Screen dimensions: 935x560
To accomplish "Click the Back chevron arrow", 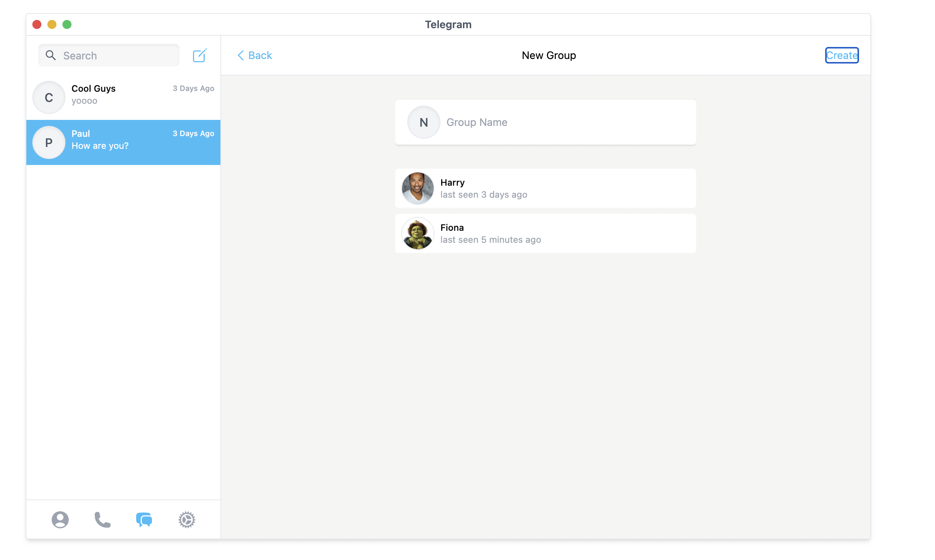I will [x=241, y=56].
